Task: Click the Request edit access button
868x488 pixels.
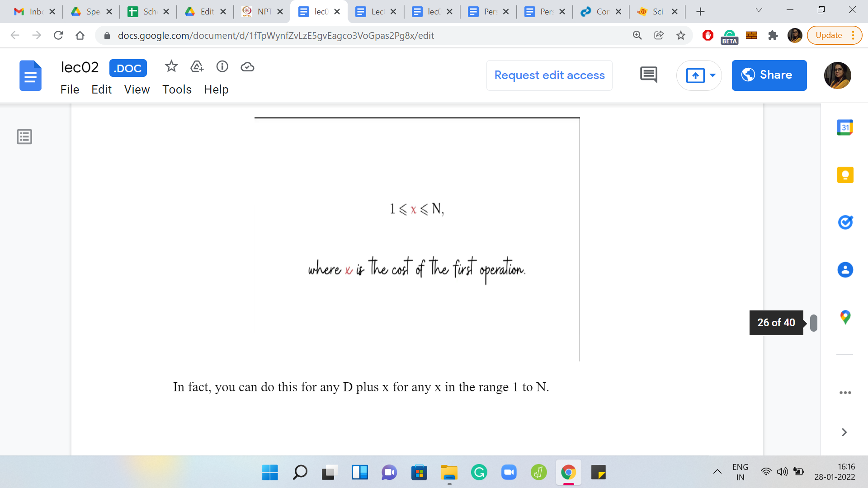Action: pyautogui.click(x=549, y=75)
